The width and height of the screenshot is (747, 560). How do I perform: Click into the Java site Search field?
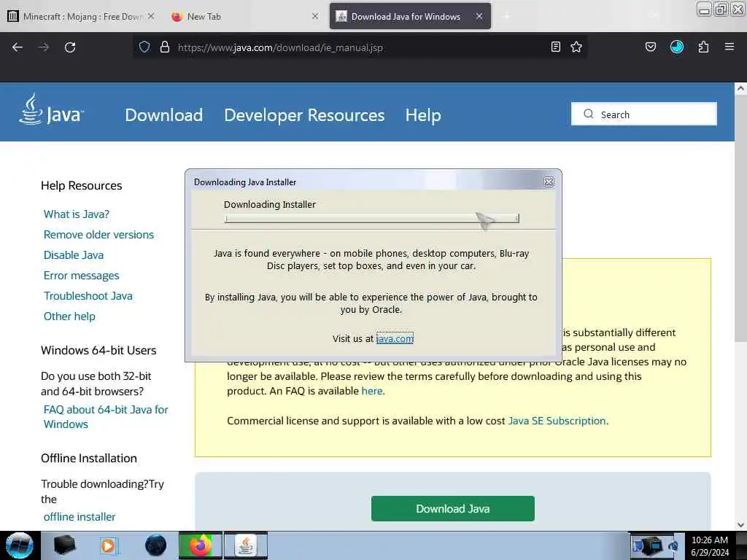click(x=643, y=114)
